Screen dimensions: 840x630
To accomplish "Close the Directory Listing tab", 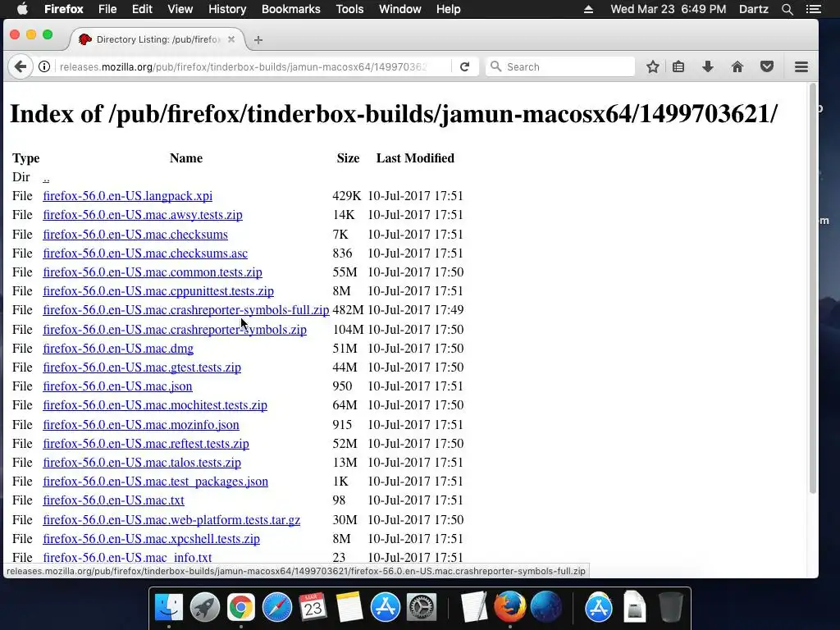I will [x=231, y=39].
